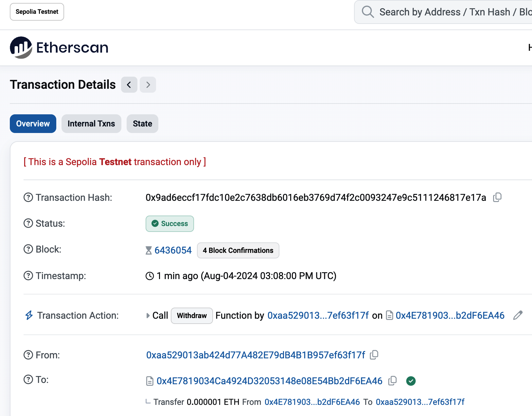Switch to the Internal Txns tab
Viewport: 532px width, 416px height.
[x=91, y=123]
